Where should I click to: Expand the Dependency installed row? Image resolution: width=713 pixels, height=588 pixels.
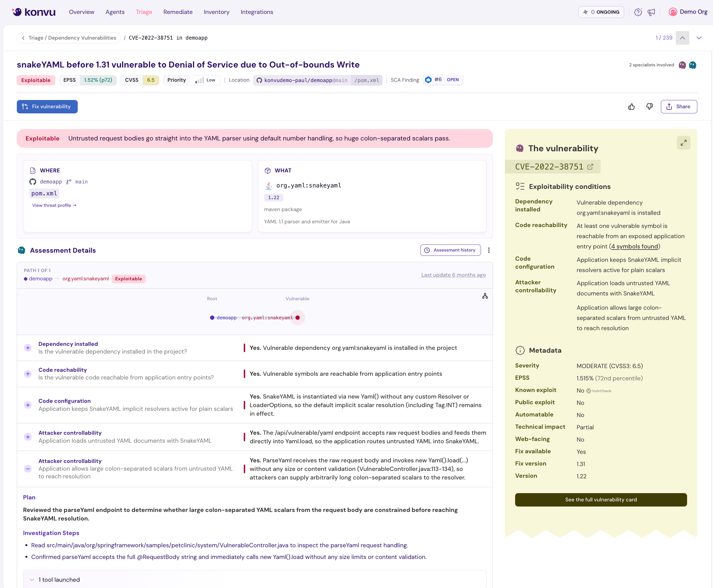click(x=28, y=348)
